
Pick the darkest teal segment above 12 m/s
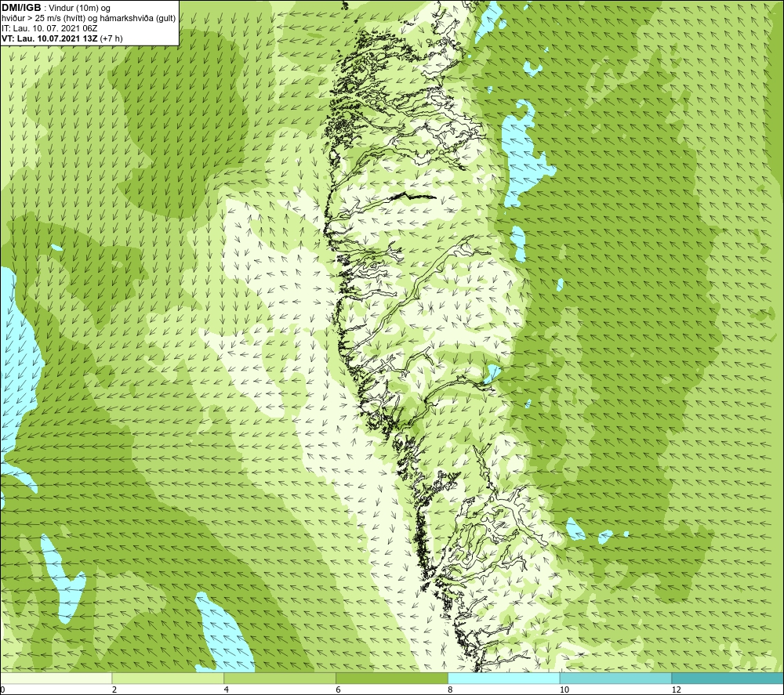(728, 678)
